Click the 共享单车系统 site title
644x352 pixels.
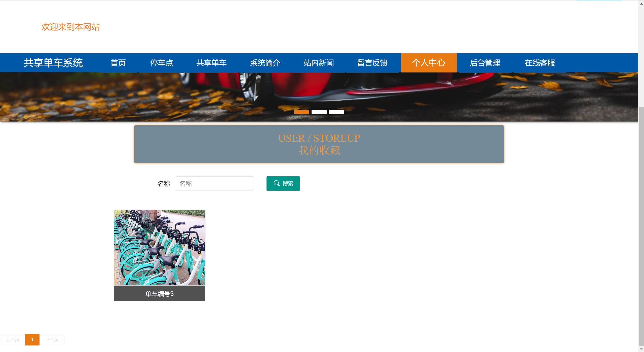point(53,63)
